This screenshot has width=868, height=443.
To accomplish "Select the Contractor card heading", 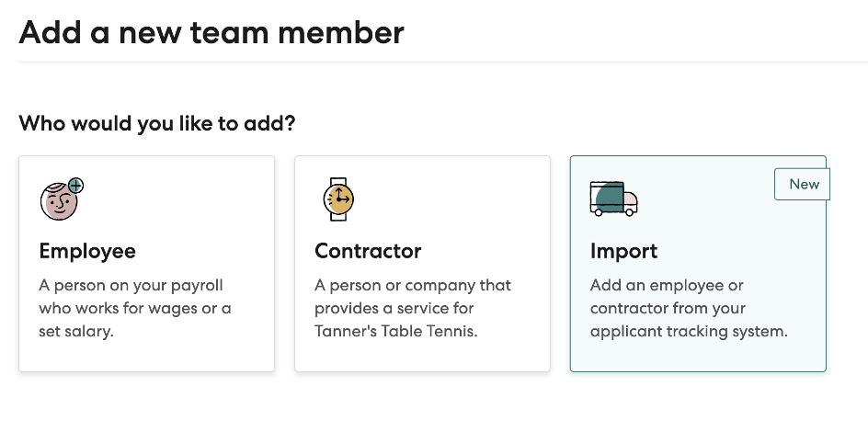I will (x=368, y=251).
